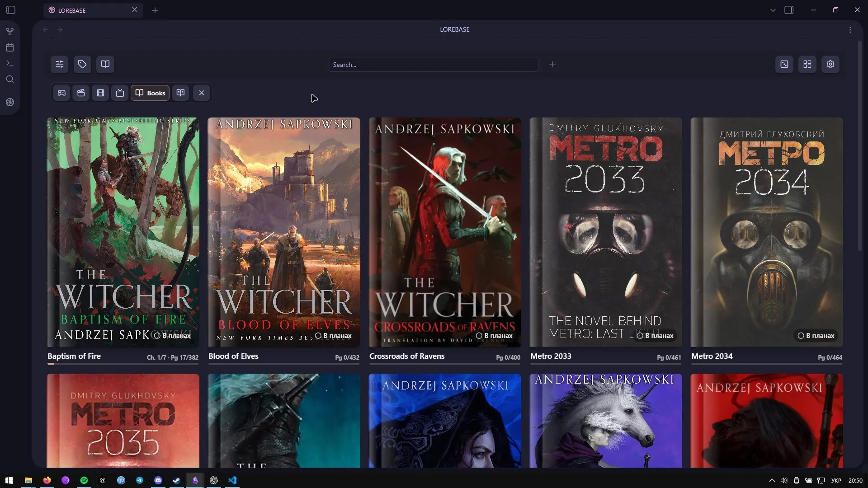The height and width of the screenshot is (488, 868).
Task: Click 'Ch. 1/7 · Pg 17/382' progress text
Action: click(x=172, y=357)
